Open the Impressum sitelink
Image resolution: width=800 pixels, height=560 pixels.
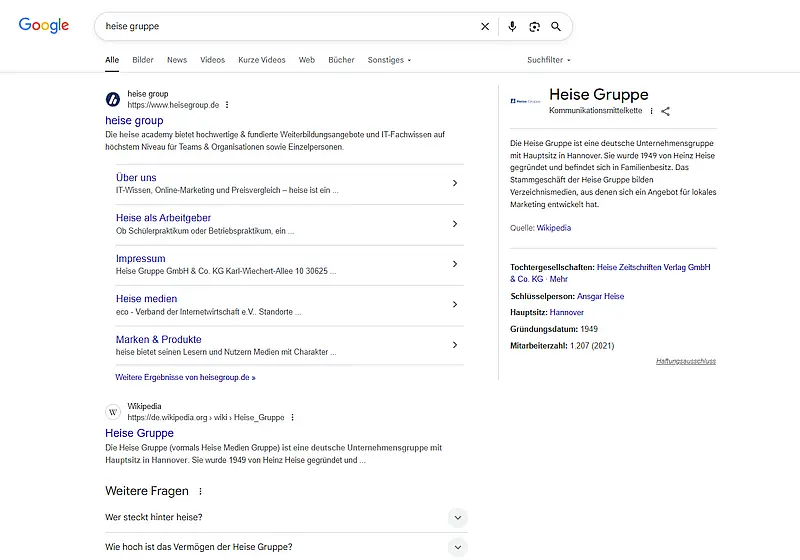141,259
